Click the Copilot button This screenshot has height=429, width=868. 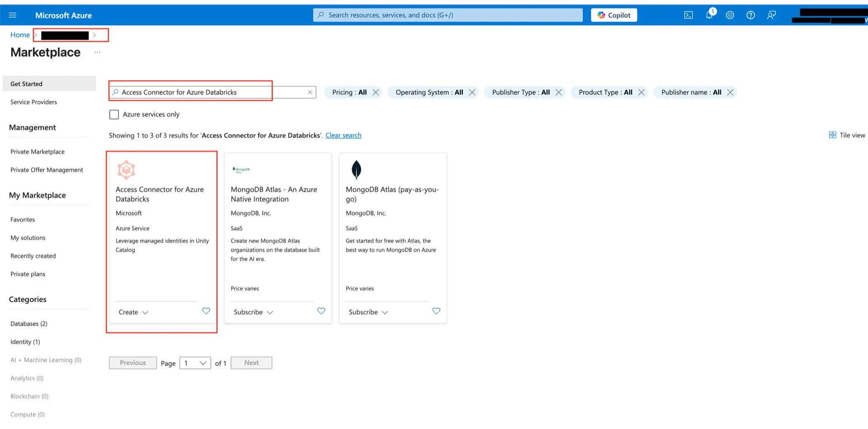pos(614,15)
